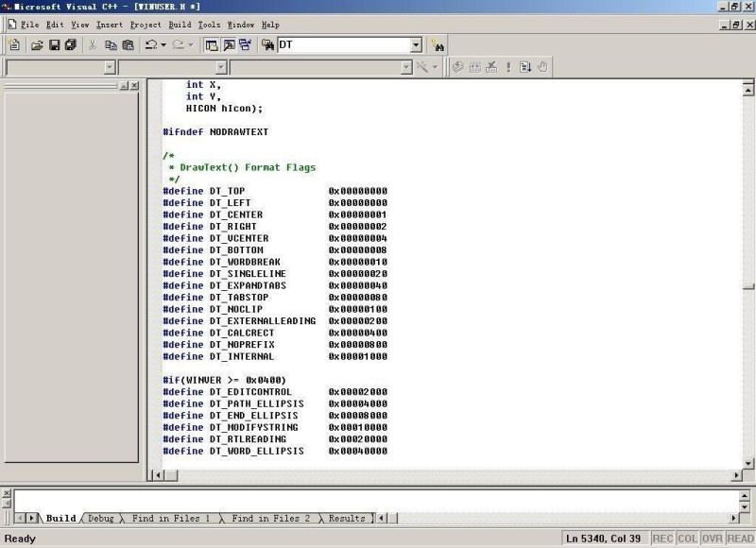Click the Open file folder icon

pos(38,44)
